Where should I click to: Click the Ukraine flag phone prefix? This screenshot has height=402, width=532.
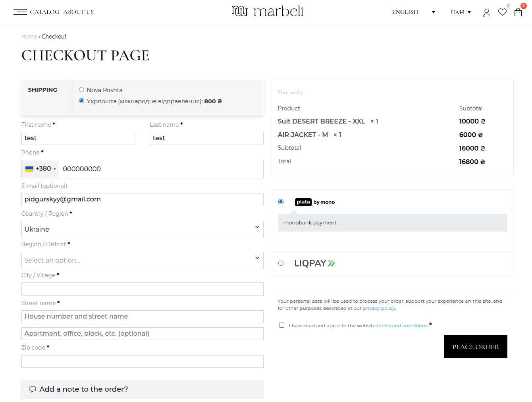40,169
